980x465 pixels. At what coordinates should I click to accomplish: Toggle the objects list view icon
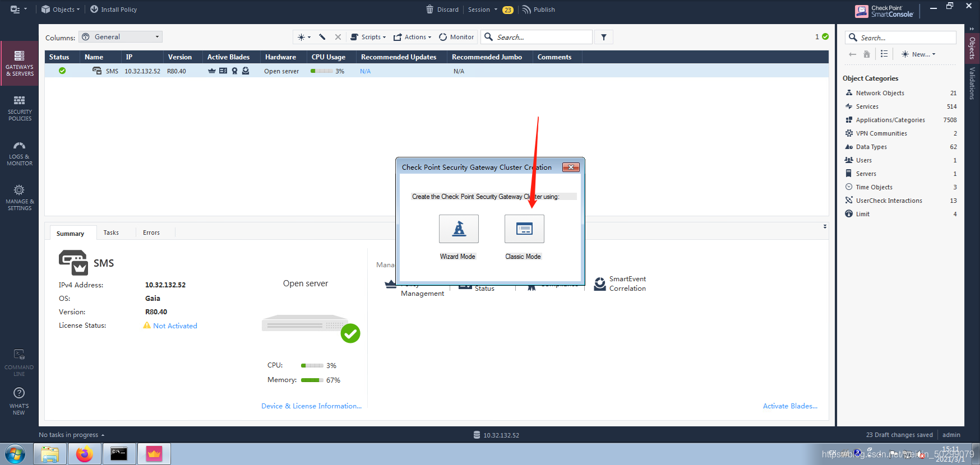(884, 54)
